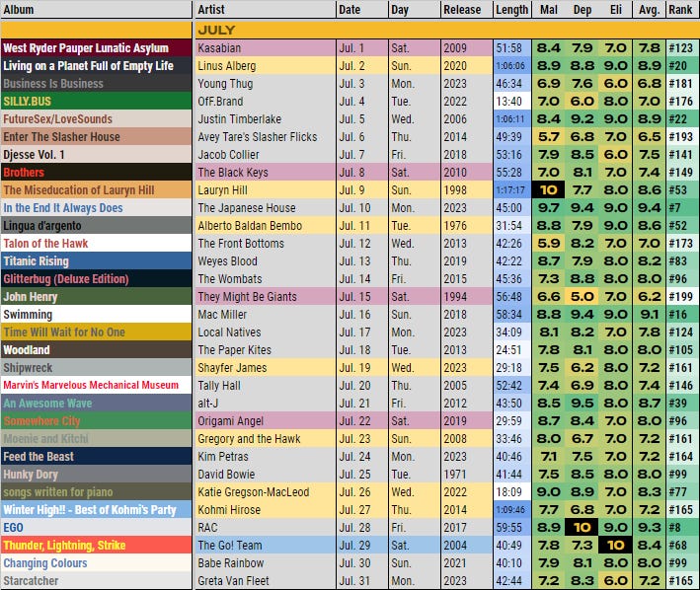
Task: Select artist cell Katie Gregson-MacLeod
Action: 266,492
